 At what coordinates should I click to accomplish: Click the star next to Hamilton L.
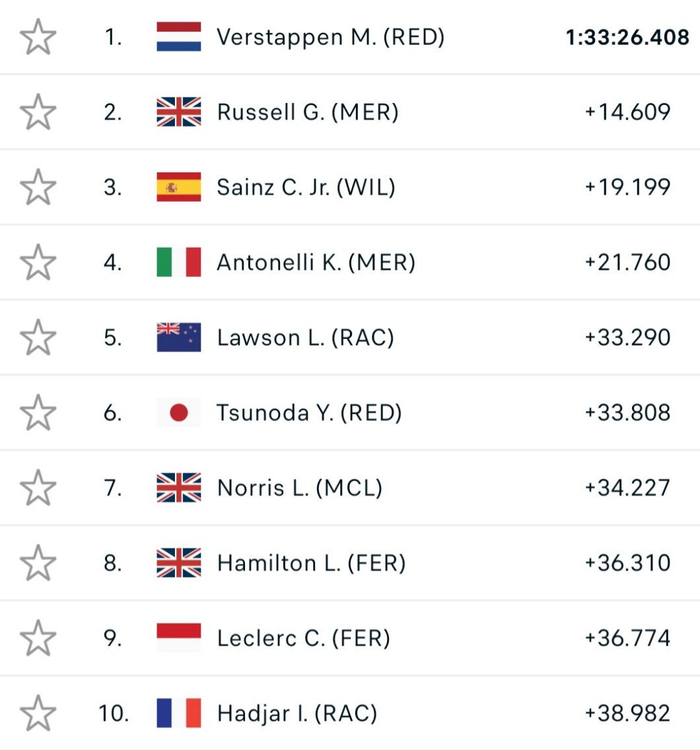(x=38, y=563)
